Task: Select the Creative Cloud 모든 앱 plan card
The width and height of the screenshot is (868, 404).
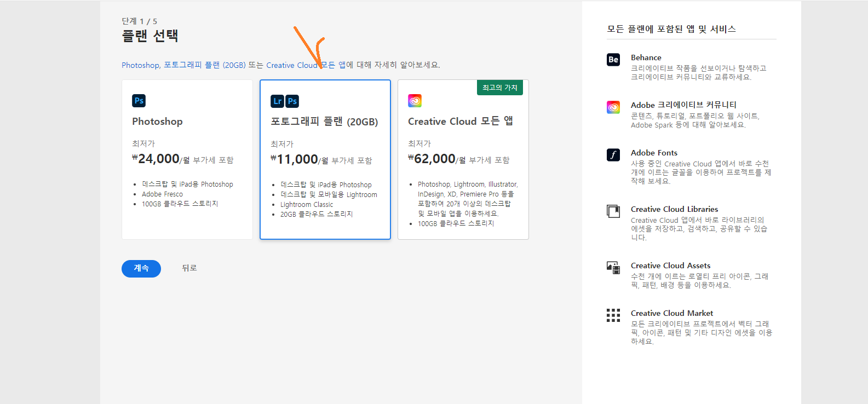Action: click(463, 159)
